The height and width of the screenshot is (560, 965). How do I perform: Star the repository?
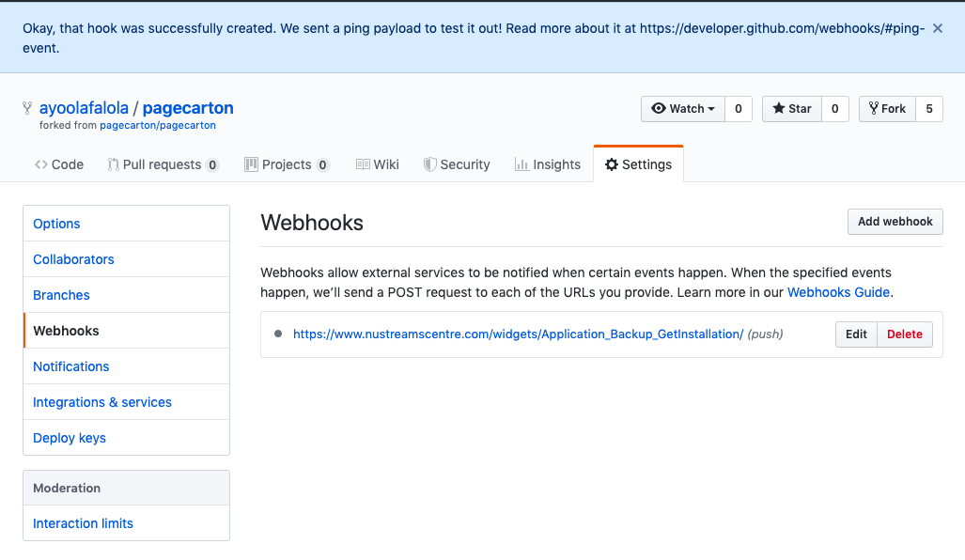coord(791,109)
